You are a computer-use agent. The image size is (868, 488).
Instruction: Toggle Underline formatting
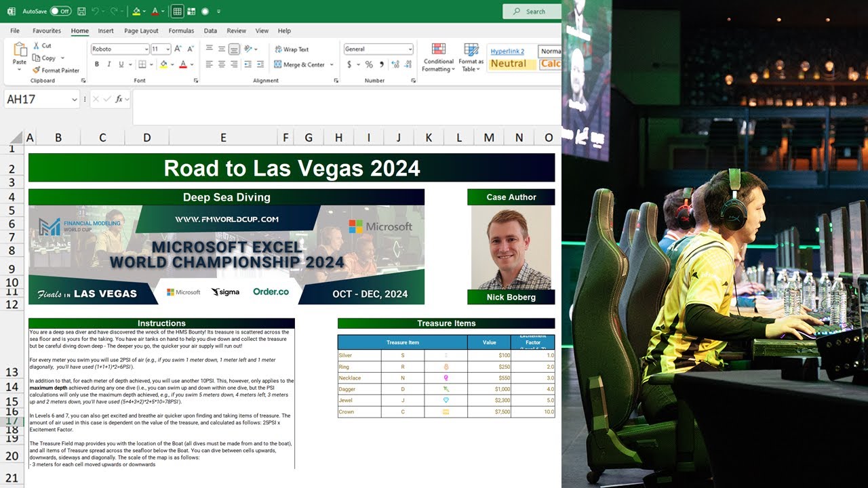121,64
